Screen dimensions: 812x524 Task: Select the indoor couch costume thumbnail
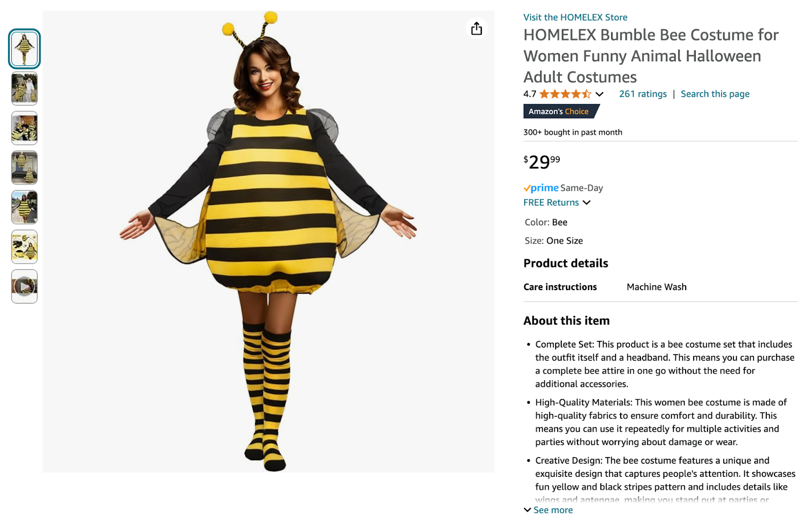24,167
